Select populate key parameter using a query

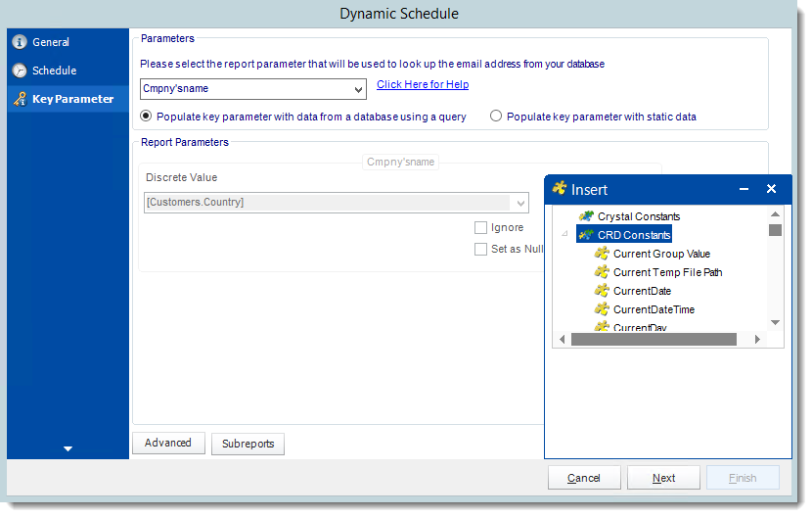147,117
